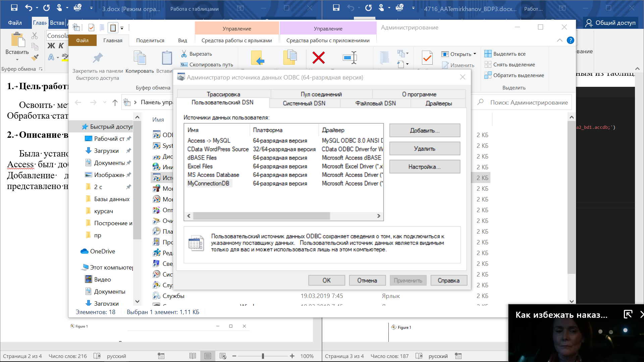This screenshot has width=644, height=362.
Task: Select Драйверы tab in ODBC dialog
Action: [438, 103]
